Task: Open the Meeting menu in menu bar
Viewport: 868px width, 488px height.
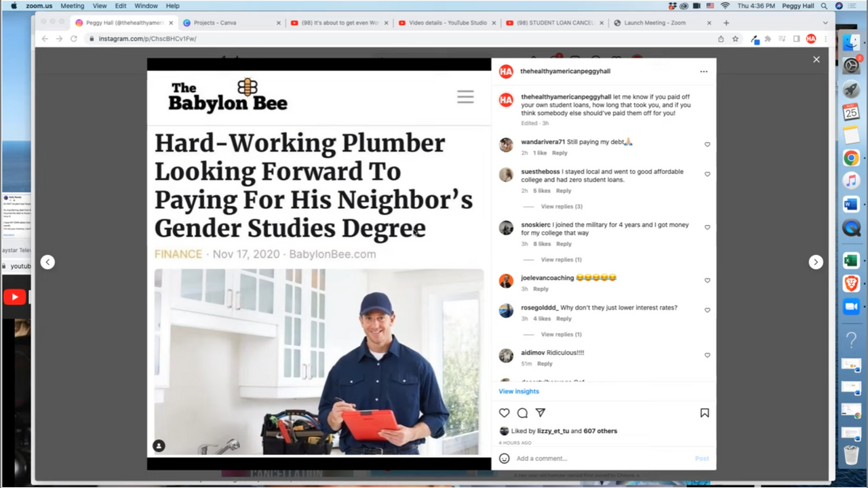Action: 73,5
